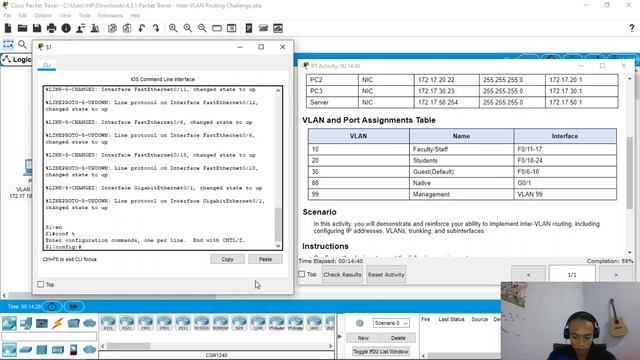Choose the 1240 router device
The height and width of the screenshot is (360, 640).
pyautogui.click(x=258, y=322)
